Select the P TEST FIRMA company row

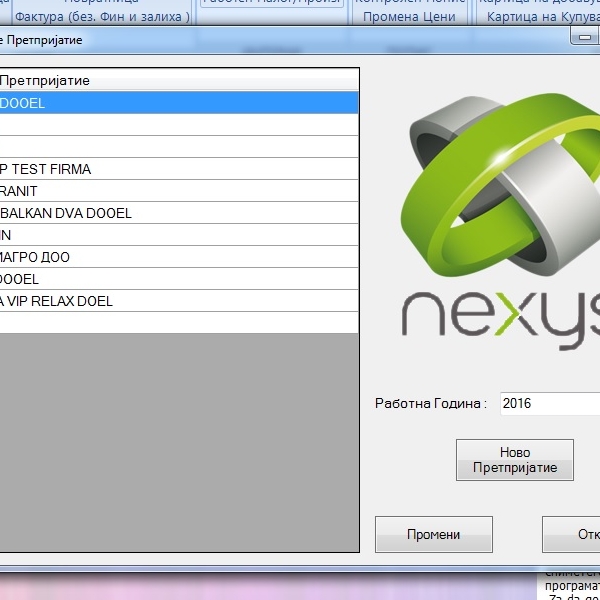(179, 169)
